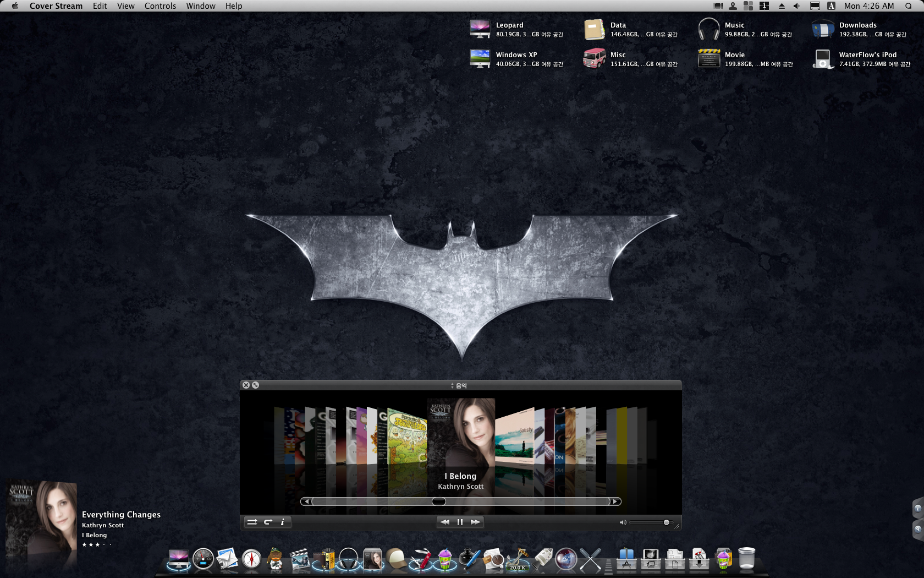
Task: Open track info with the i button
Action: pos(283,522)
